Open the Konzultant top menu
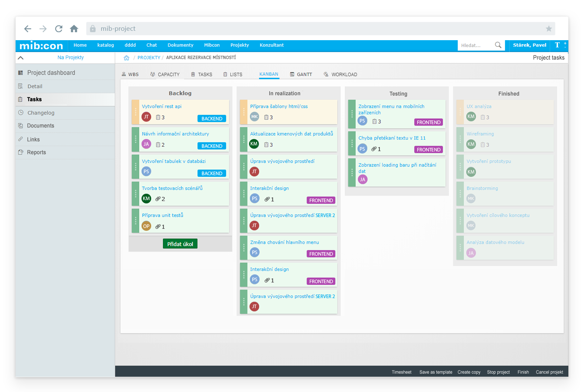This screenshot has height=392, width=585. point(272,45)
